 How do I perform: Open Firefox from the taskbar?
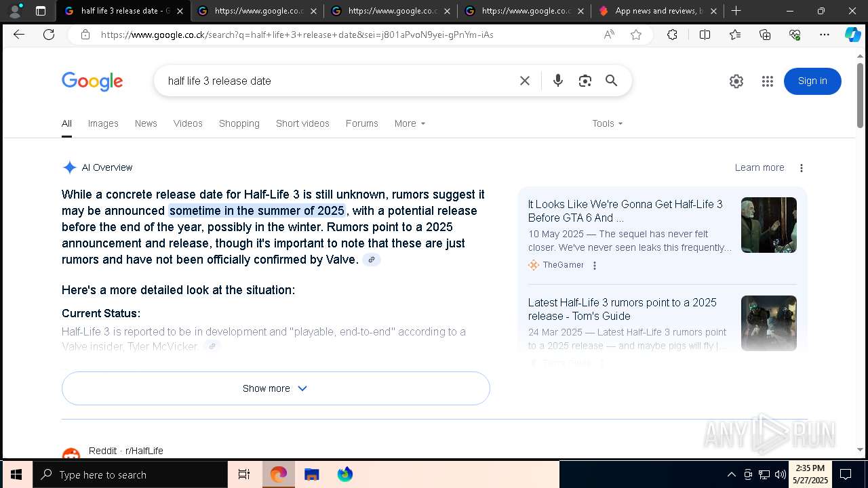(345, 474)
